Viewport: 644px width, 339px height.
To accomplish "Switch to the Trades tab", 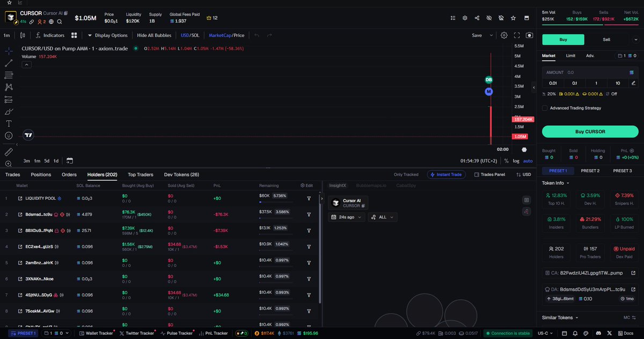I will click(x=13, y=175).
